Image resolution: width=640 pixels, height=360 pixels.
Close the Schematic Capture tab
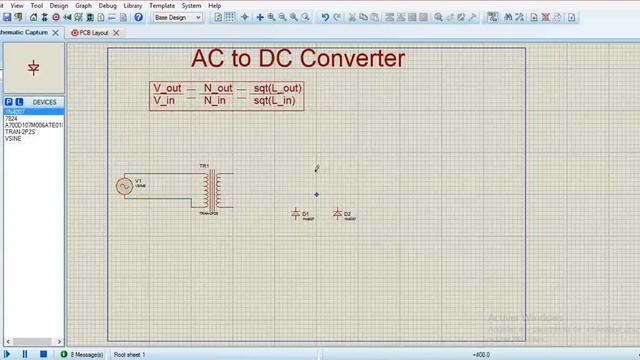tap(56, 33)
